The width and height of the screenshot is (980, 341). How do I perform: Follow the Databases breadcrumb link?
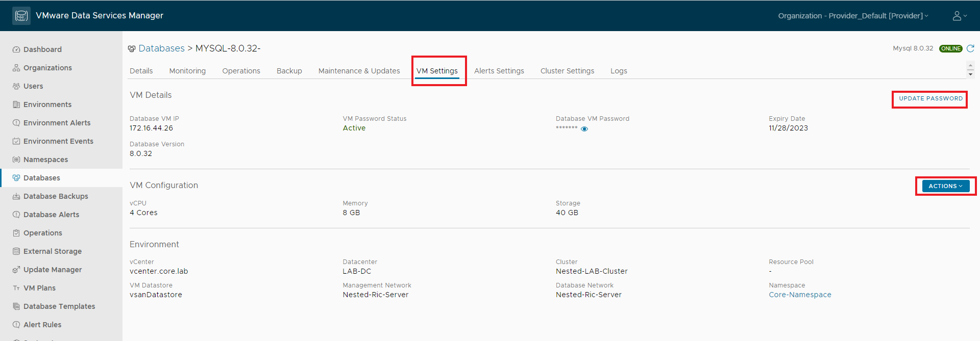click(x=161, y=48)
